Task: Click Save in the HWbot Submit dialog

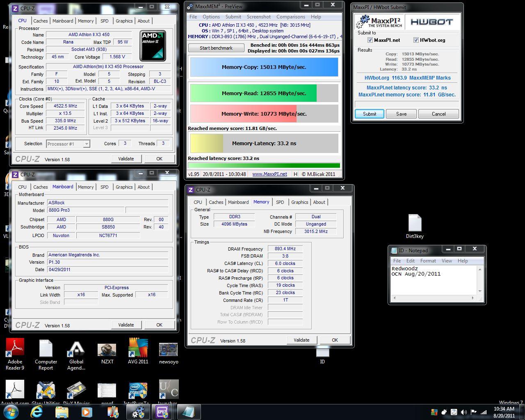Action: click(x=402, y=114)
